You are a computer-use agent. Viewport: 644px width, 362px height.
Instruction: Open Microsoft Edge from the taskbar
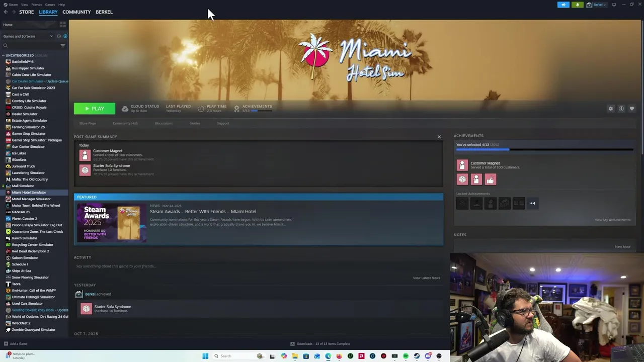pyautogui.click(x=328, y=356)
